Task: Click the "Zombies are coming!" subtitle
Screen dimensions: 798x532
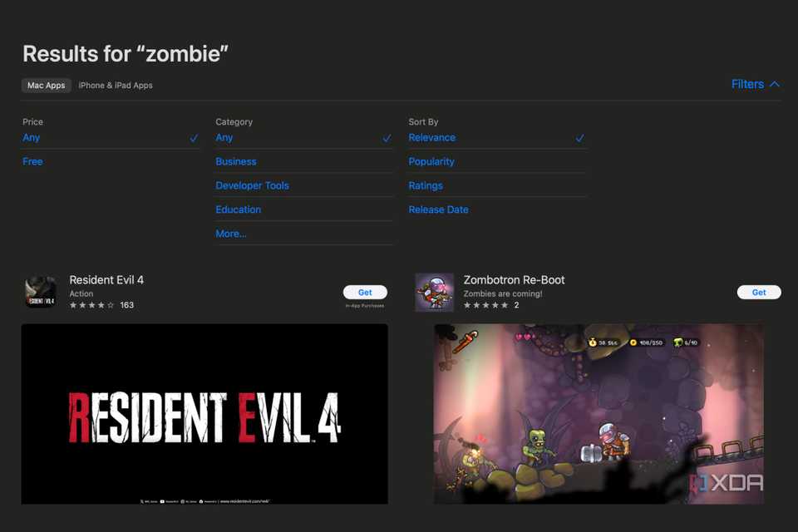Action: (503, 293)
